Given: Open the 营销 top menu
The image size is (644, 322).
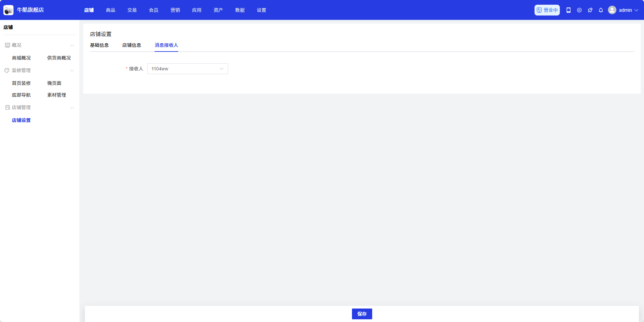Looking at the screenshot, I should [175, 10].
